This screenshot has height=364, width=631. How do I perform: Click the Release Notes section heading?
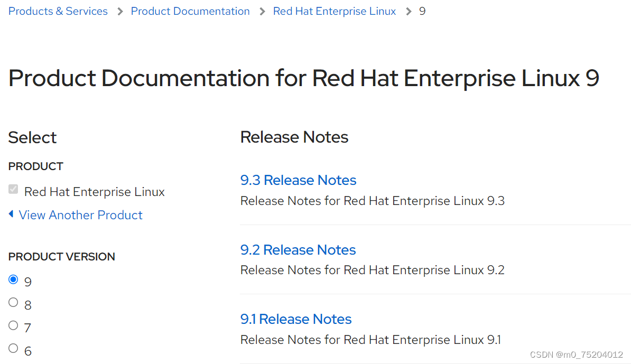(x=294, y=137)
